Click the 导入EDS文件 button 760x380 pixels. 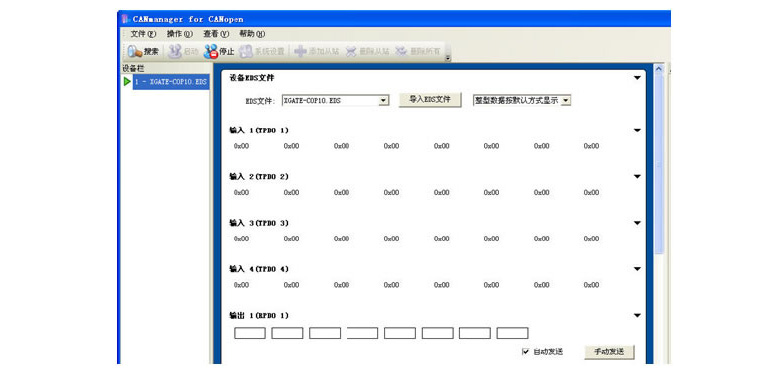(430, 99)
